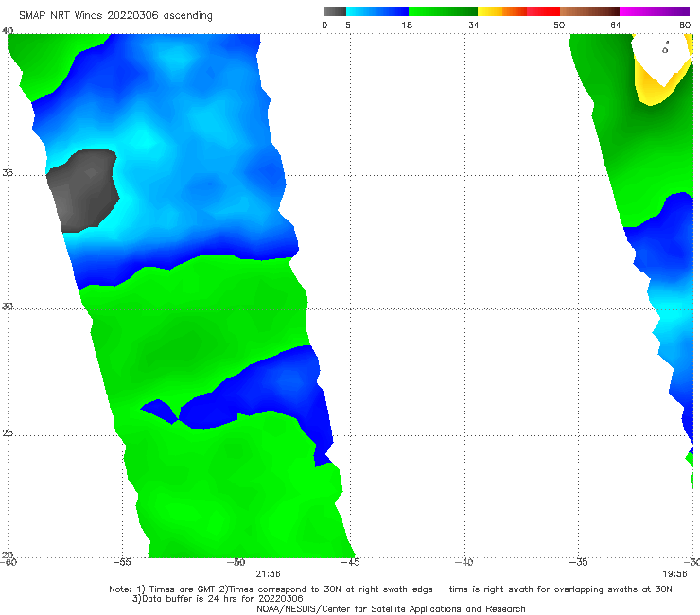
Task: Click the dark gray low-wind patch near 35N
Action: 85,190
